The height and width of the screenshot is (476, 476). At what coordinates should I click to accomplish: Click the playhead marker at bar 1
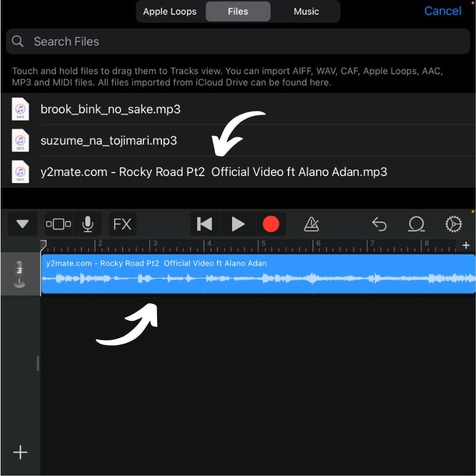tap(43, 245)
